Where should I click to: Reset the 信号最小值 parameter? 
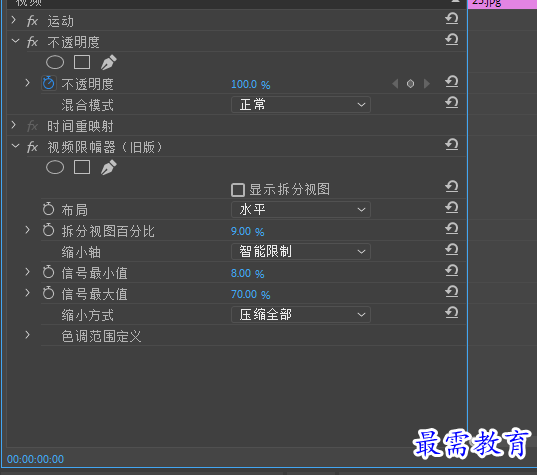(x=452, y=271)
